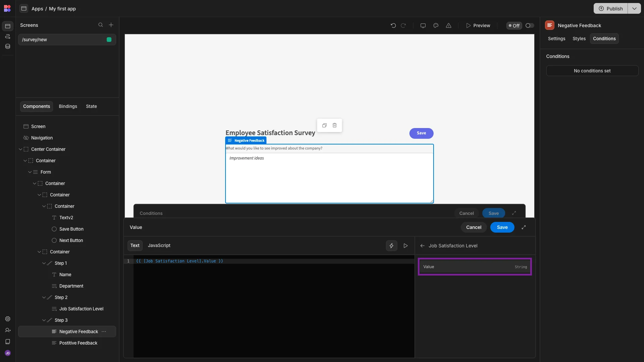Screen dimensions: 644x362
Task: Click the apps panel icon beside breadcrumb
Action: click(24, 8)
